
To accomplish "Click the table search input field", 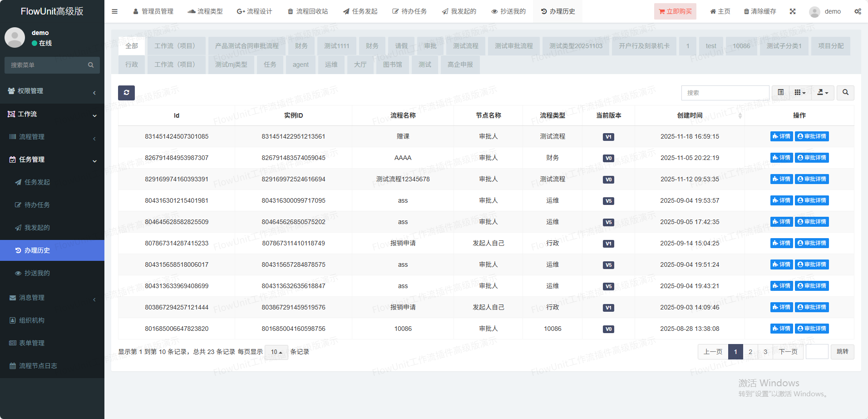I will tap(725, 93).
